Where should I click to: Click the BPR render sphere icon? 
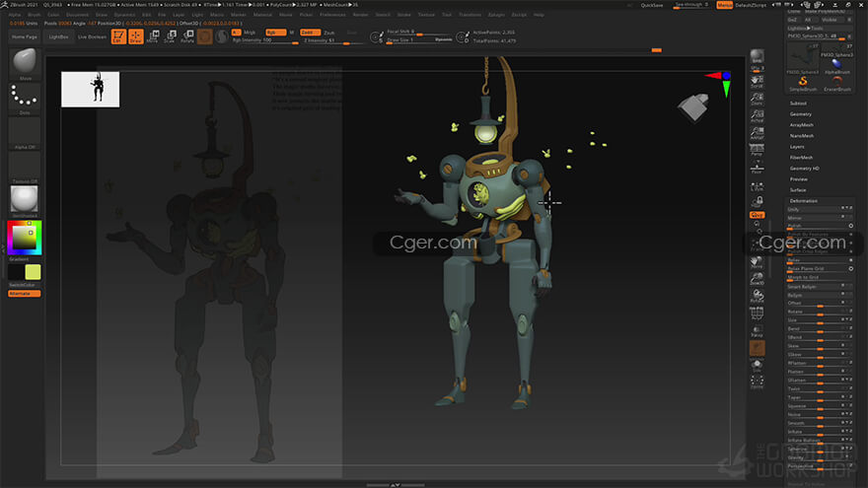757,57
